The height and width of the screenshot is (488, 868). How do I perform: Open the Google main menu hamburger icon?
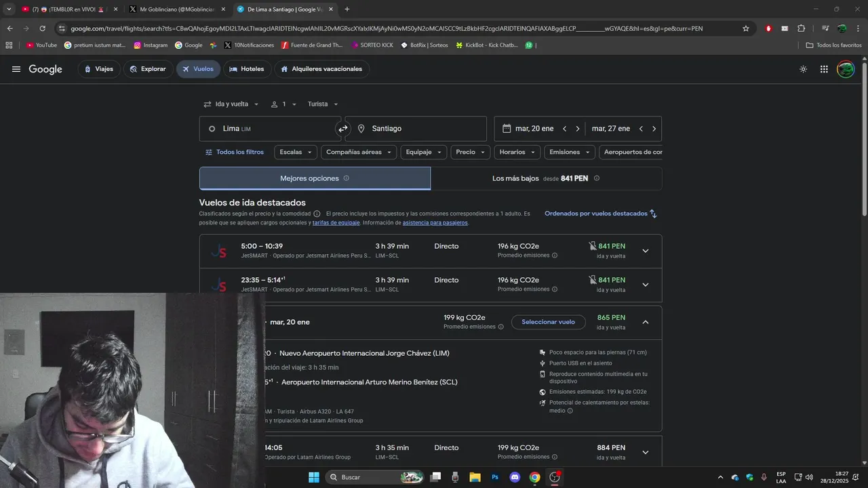[16, 69]
